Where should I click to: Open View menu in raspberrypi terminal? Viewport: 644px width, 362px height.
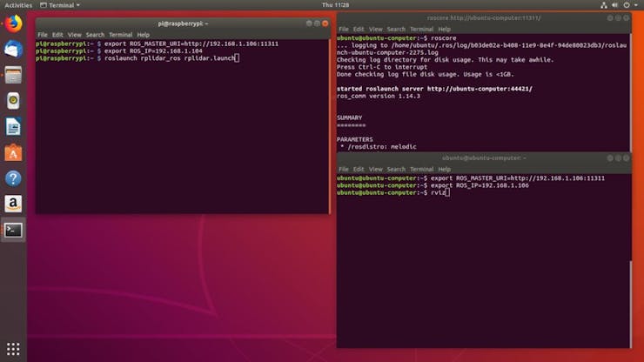74,35
